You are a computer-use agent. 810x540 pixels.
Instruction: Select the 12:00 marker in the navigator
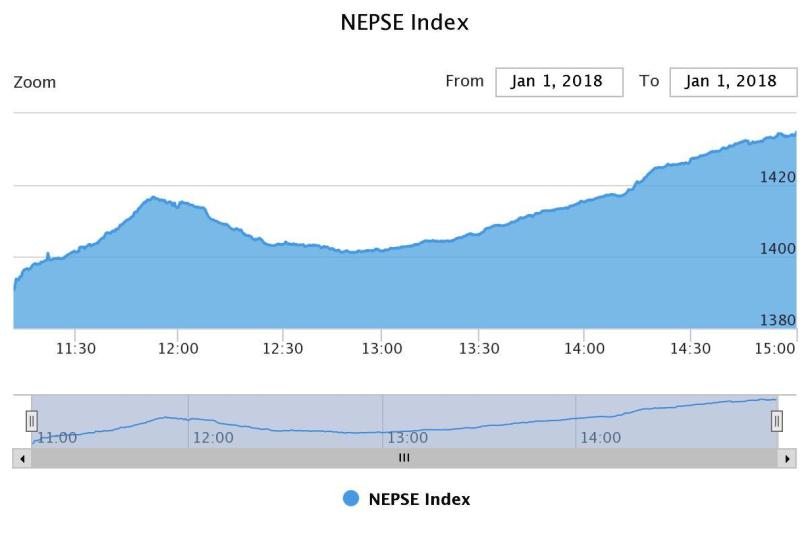(213, 437)
